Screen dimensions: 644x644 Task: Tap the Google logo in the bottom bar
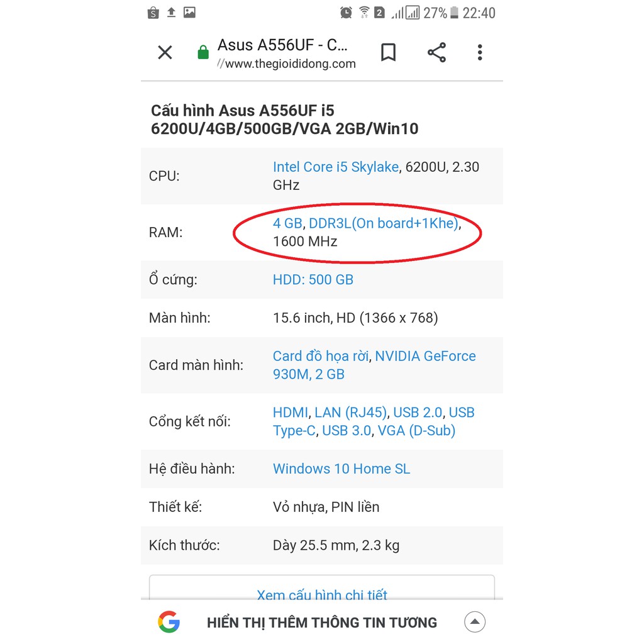[169, 622]
